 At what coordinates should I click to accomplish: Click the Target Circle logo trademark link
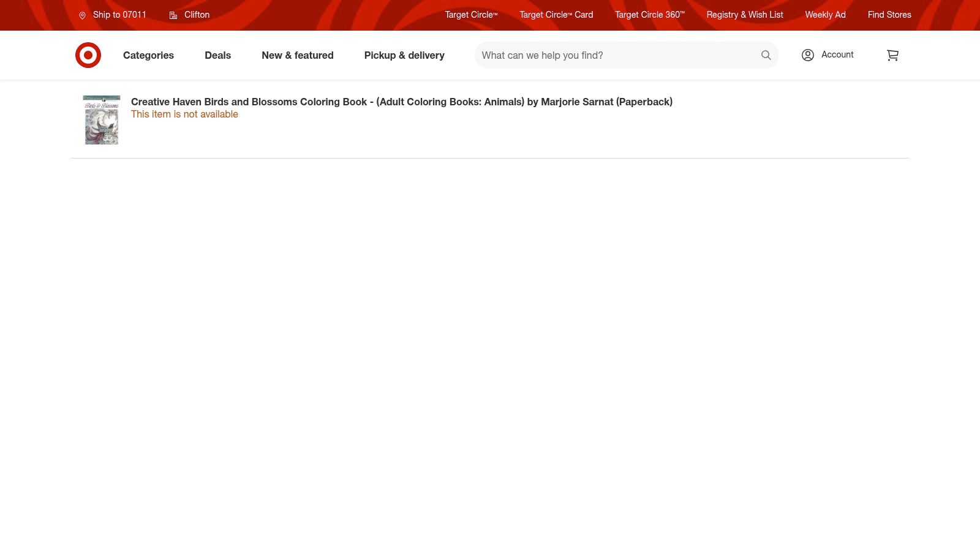pos(470,15)
